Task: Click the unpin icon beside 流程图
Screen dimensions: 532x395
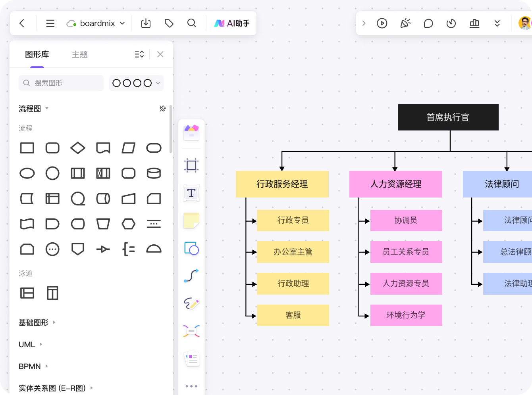Action: click(162, 108)
